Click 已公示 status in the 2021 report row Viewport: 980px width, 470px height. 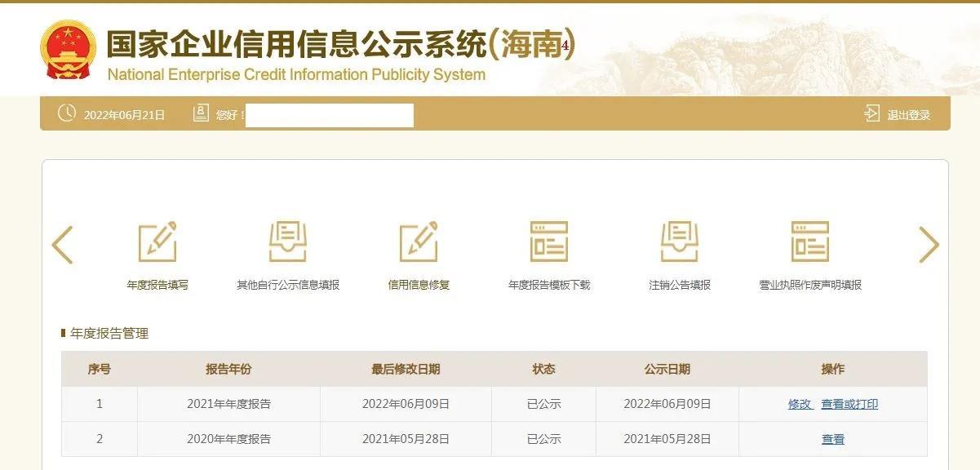543,404
